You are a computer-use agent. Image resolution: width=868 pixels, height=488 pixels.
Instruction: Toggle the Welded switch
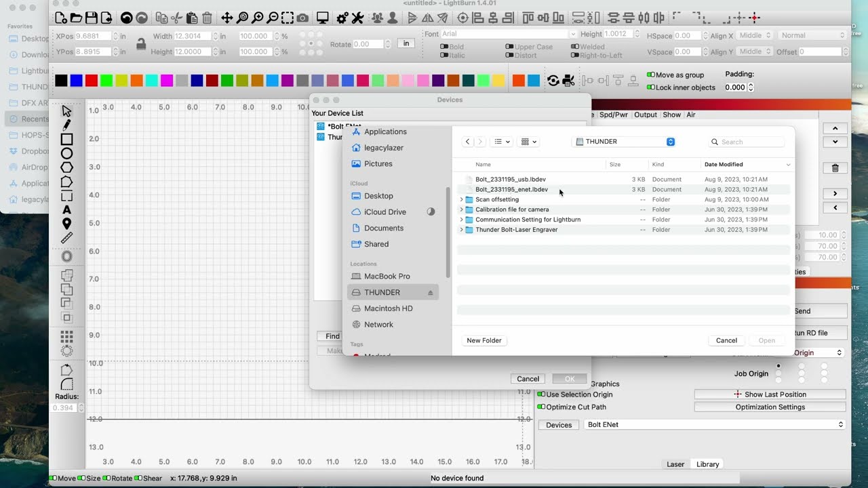[x=574, y=47]
